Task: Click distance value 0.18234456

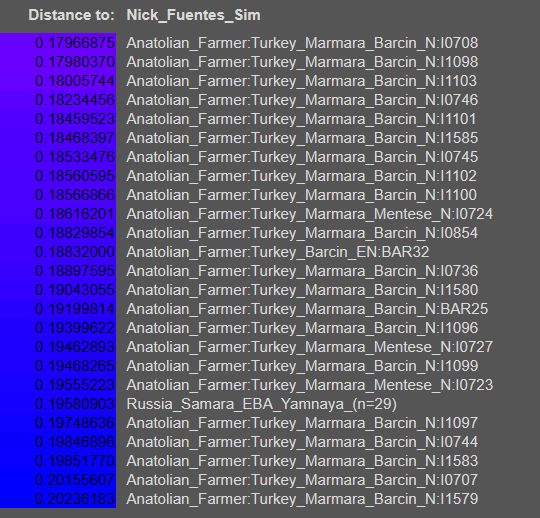Action: (75, 100)
